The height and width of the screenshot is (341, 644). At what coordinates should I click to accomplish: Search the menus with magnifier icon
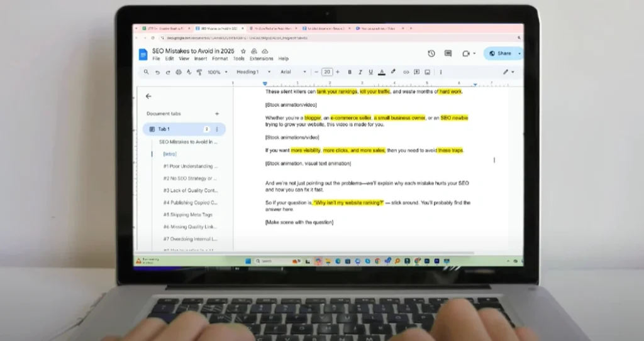146,72
